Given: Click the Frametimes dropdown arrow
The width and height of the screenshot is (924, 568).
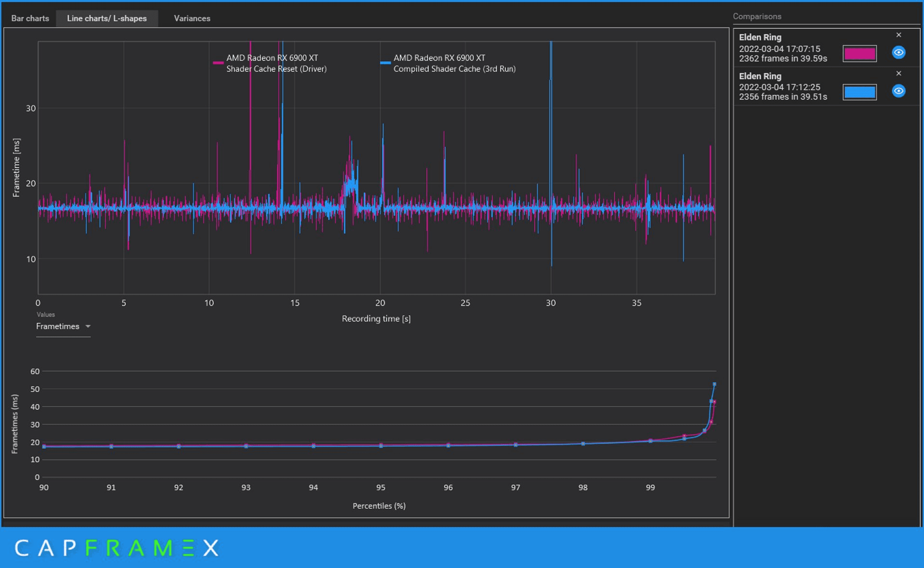Looking at the screenshot, I should coord(88,326).
